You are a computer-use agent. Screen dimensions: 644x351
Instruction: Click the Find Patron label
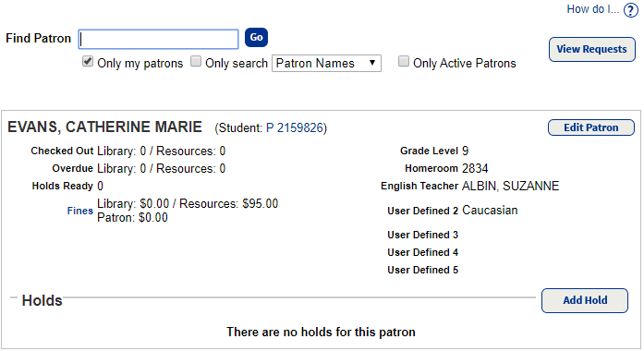coord(38,38)
